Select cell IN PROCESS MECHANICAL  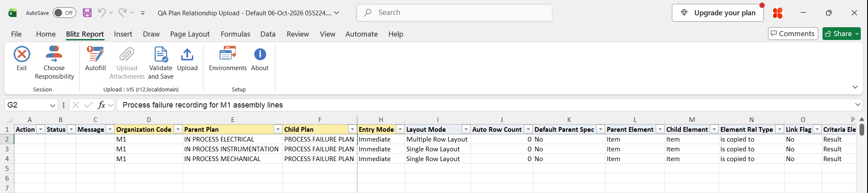(x=233, y=159)
